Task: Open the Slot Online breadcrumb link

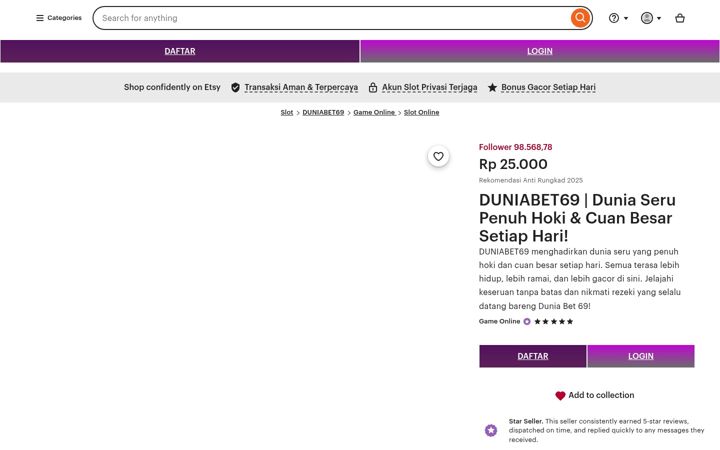Action: click(422, 112)
